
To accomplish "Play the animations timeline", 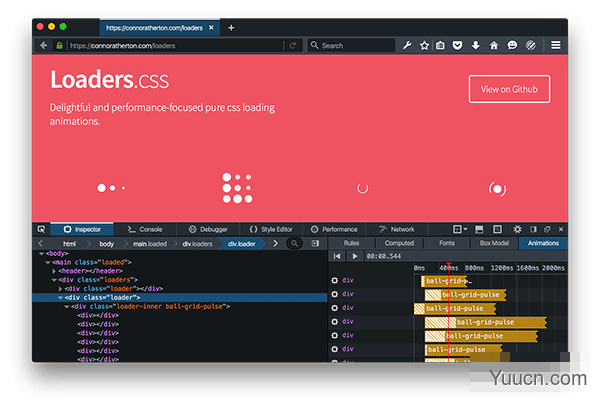I will pyautogui.click(x=355, y=256).
